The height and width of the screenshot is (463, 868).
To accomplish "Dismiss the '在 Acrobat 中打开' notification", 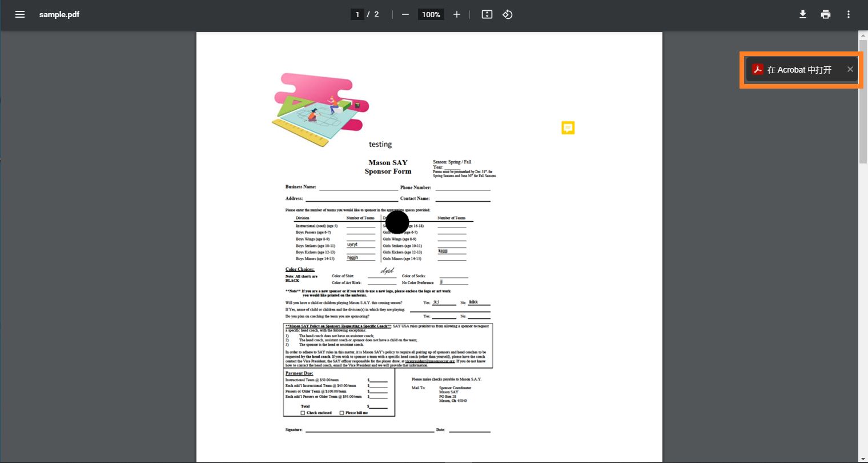I will point(850,69).
